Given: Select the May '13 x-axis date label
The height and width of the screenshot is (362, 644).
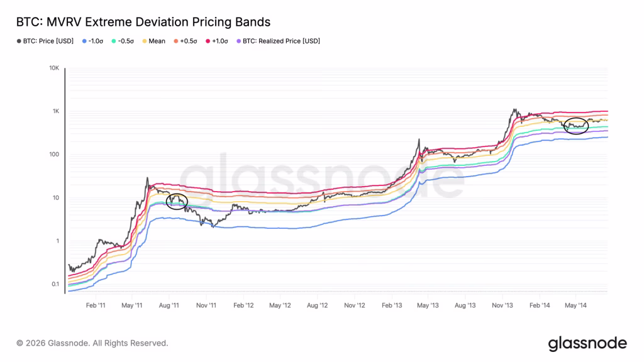Looking at the screenshot, I should click(428, 305).
